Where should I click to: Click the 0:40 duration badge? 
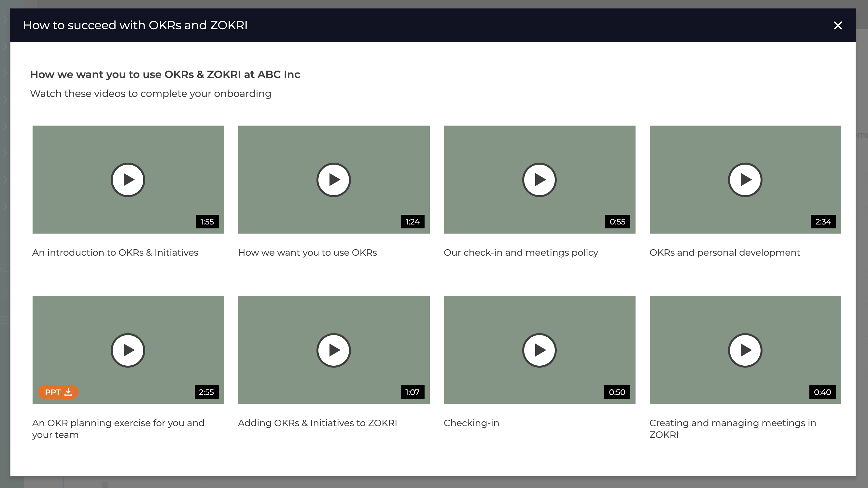[822, 392]
